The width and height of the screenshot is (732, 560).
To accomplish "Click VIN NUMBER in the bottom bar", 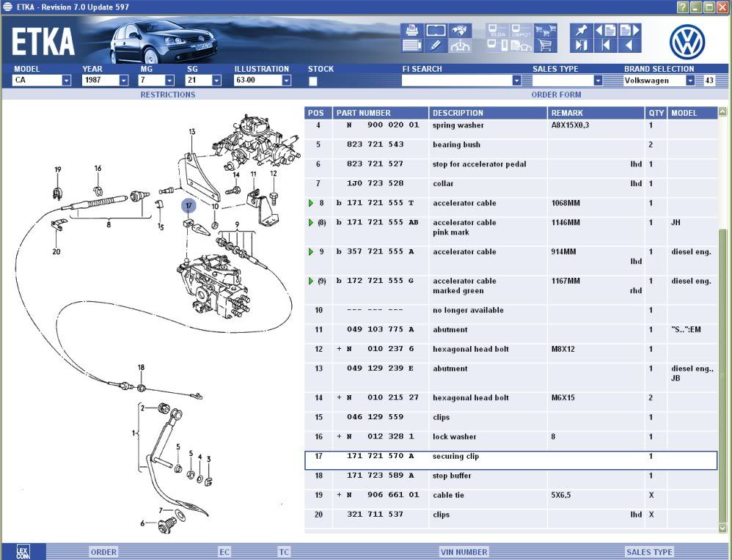I will pos(464,552).
